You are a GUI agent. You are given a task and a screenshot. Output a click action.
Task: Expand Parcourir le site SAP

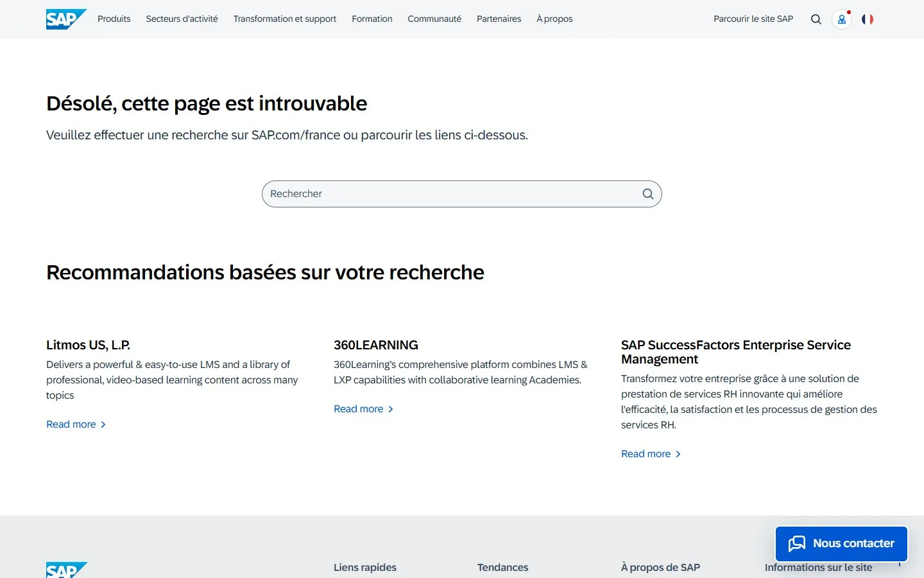click(x=753, y=19)
